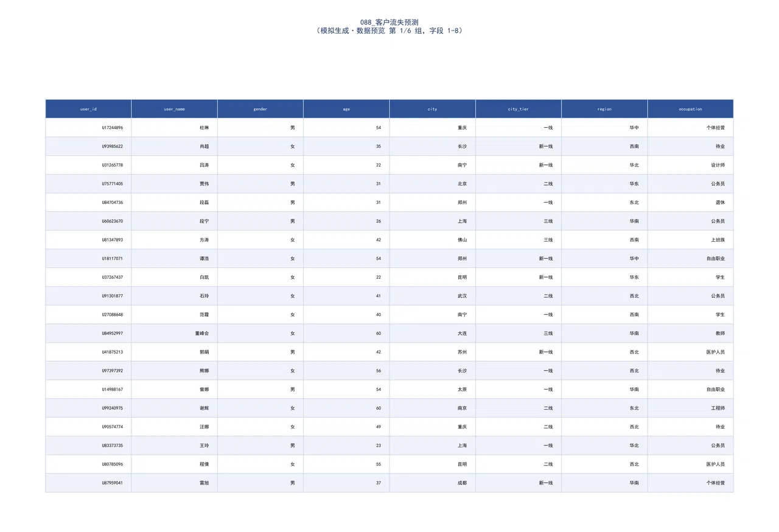Click user ID cell U17244896
Viewport: 779px width, 532px height.
pos(88,128)
